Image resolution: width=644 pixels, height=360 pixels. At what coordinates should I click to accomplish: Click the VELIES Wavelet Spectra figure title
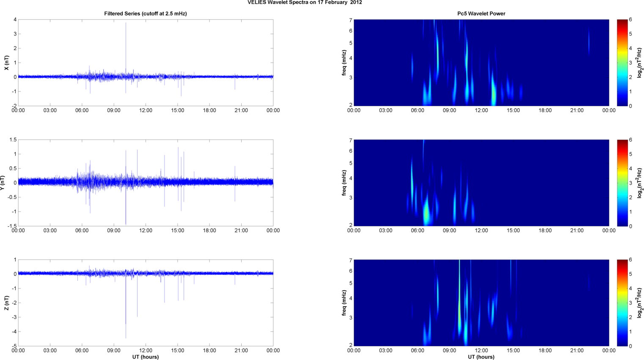[305, 3]
